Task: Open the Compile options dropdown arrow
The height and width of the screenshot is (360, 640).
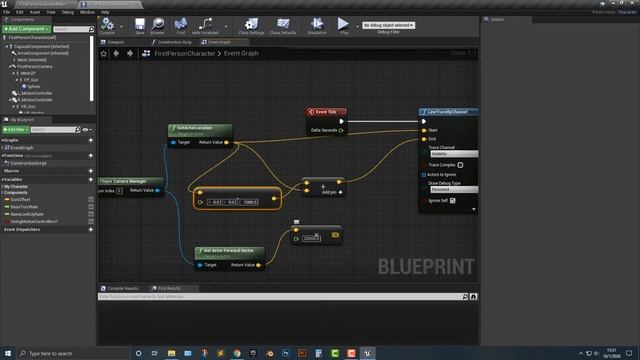Action: point(121,27)
